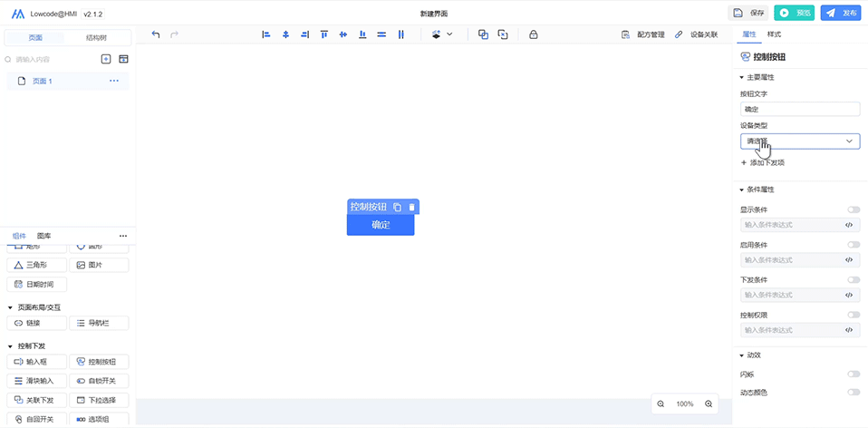Toggle the 显示条件 switch

(x=854, y=209)
